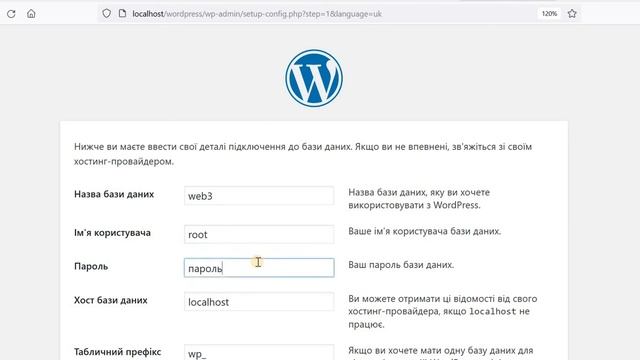Click the password field containing пароль

pos(259,268)
